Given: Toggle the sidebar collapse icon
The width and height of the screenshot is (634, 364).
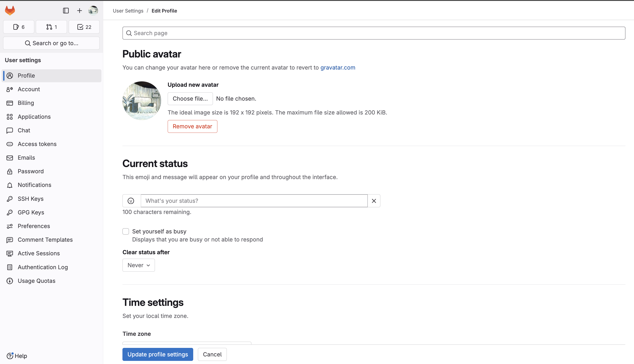Looking at the screenshot, I should [x=66, y=11].
